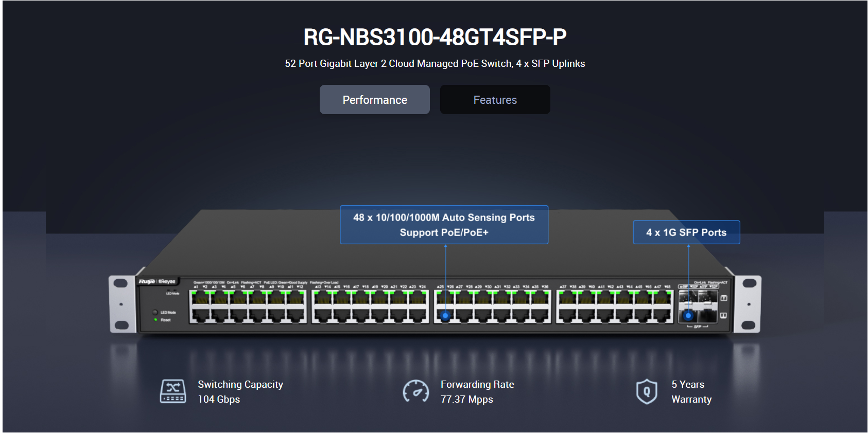Click the '5 Years' text
The height and width of the screenshot is (433, 868).
coord(688,384)
